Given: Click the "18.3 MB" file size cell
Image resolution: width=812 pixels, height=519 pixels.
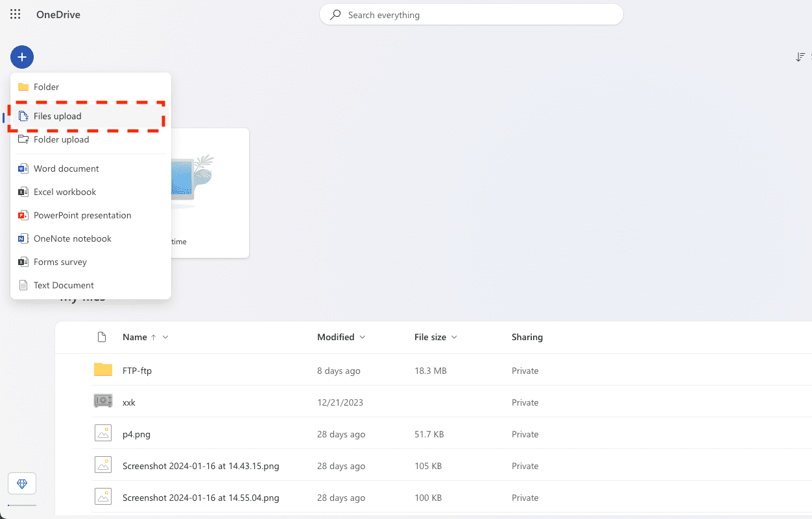Looking at the screenshot, I should [431, 371].
